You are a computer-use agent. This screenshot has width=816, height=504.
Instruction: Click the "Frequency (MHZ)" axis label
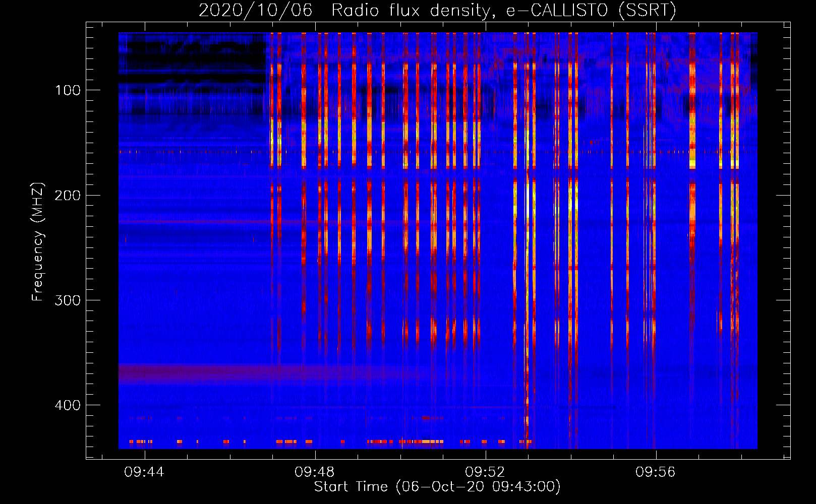point(38,242)
